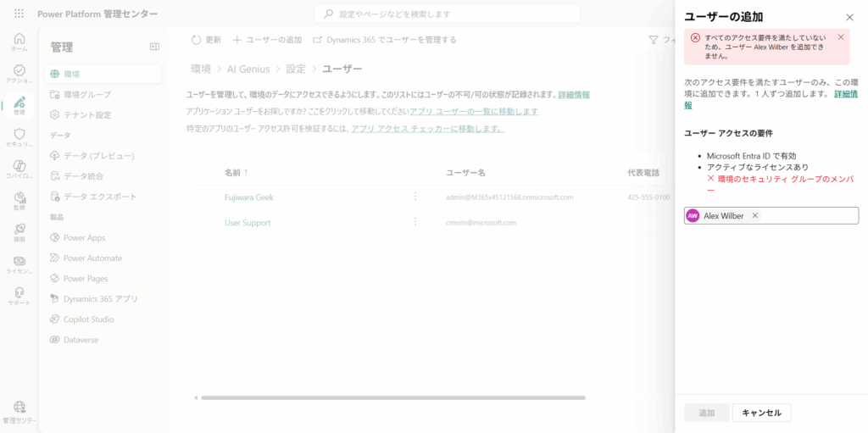This screenshot has height=433, width=868.
Task: Open the Support headset icon
Action: click(x=19, y=295)
